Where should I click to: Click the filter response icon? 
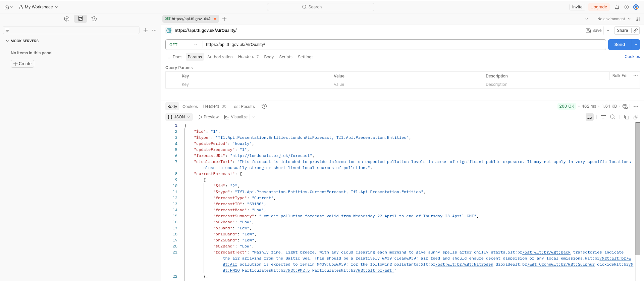pyautogui.click(x=603, y=117)
